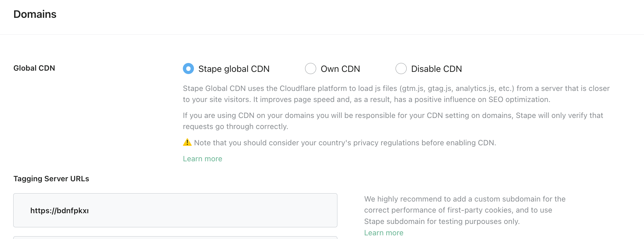Click the Tagging Server URLs heading
Image resolution: width=644 pixels, height=239 pixels.
point(51,178)
